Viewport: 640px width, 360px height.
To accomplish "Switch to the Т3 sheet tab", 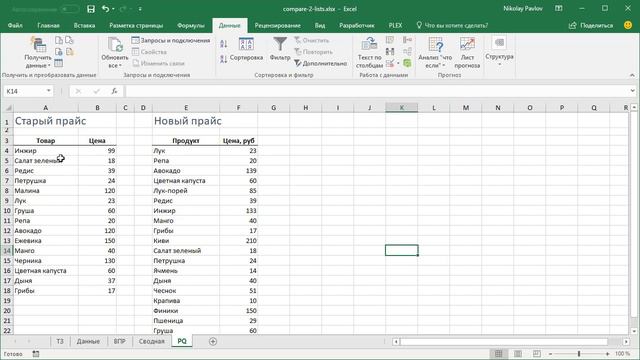I will (60, 341).
